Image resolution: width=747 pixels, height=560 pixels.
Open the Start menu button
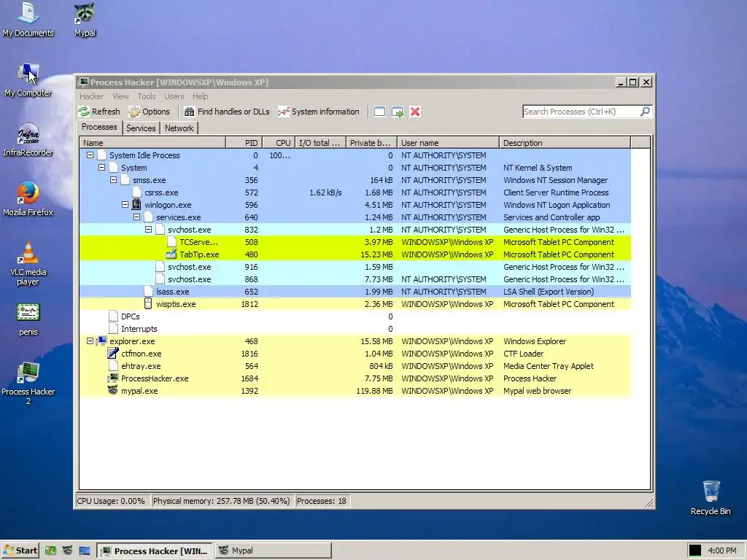[x=20, y=551]
